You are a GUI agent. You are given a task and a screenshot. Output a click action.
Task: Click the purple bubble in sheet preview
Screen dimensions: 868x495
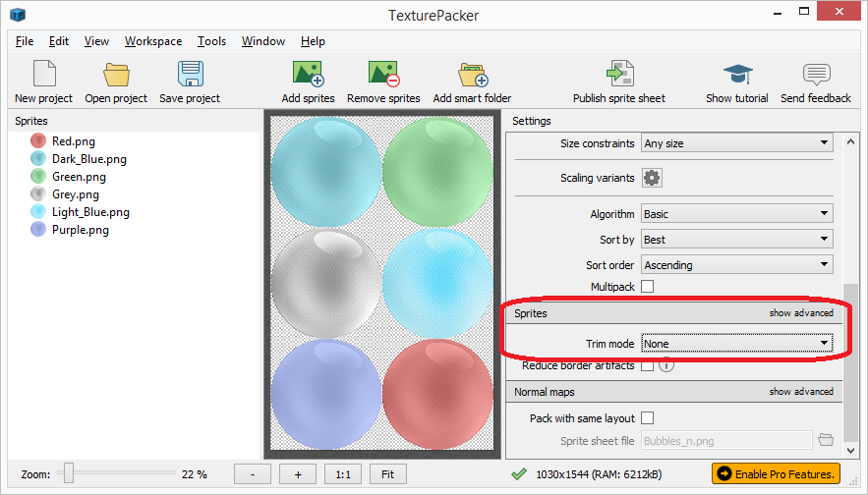[326, 394]
